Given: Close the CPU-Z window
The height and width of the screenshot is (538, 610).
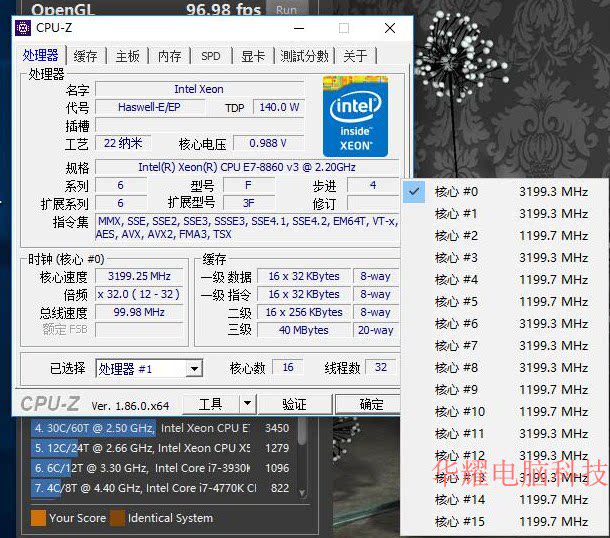Looking at the screenshot, I should pos(390,28).
